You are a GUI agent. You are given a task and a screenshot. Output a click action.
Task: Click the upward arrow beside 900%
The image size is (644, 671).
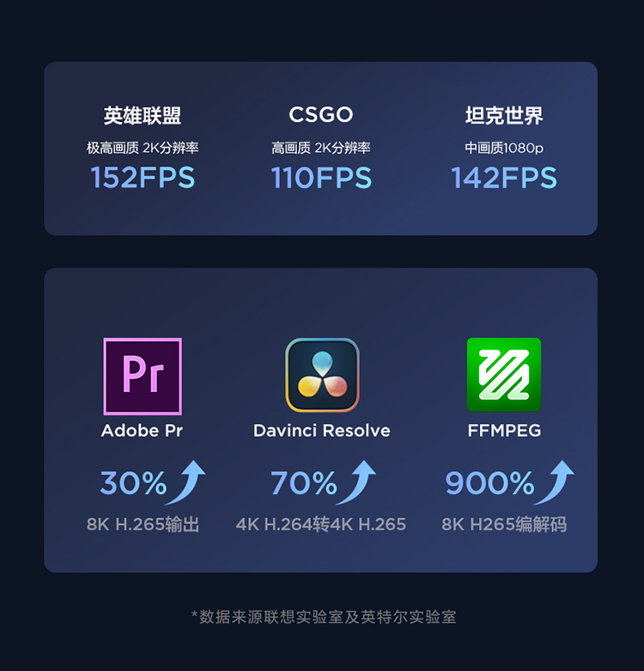[x=554, y=483]
